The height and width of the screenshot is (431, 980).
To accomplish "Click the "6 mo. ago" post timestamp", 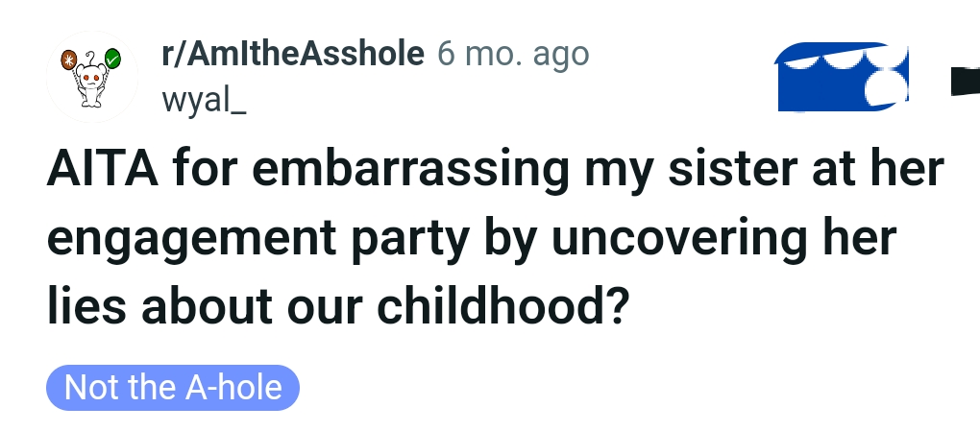I will click(x=513, y=54).
